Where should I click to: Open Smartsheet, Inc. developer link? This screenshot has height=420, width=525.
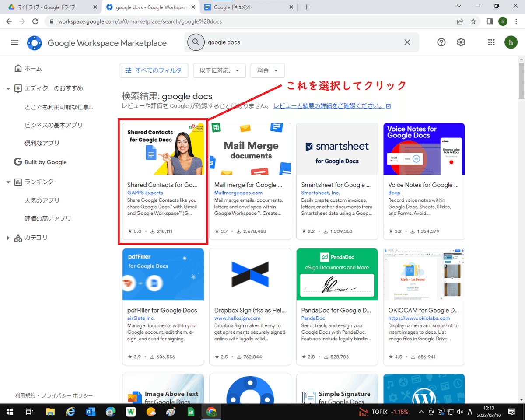(x=321, y=192)
